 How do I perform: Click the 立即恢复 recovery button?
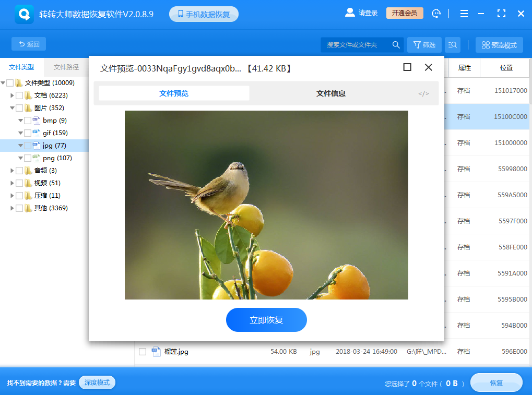[266, 320]
